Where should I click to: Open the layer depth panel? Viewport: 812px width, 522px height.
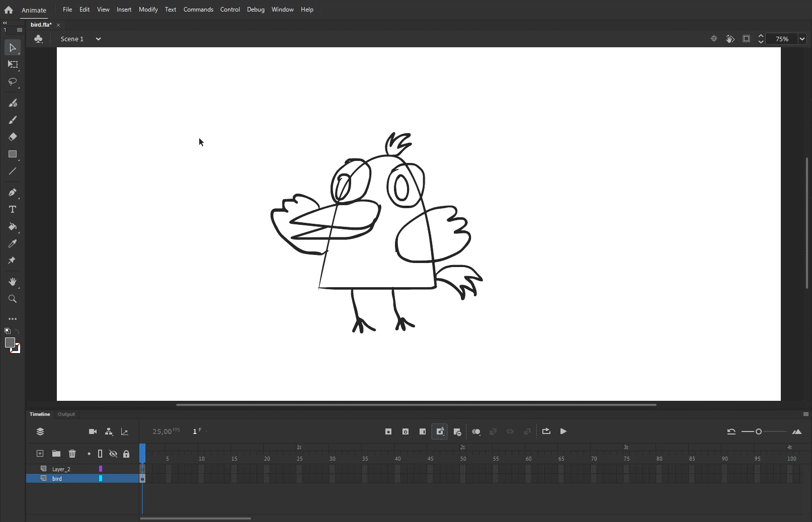(125, 431)
